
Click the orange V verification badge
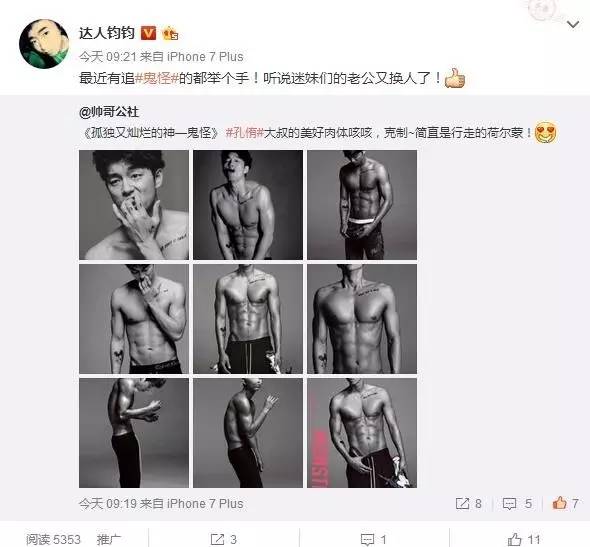(148, 33)
